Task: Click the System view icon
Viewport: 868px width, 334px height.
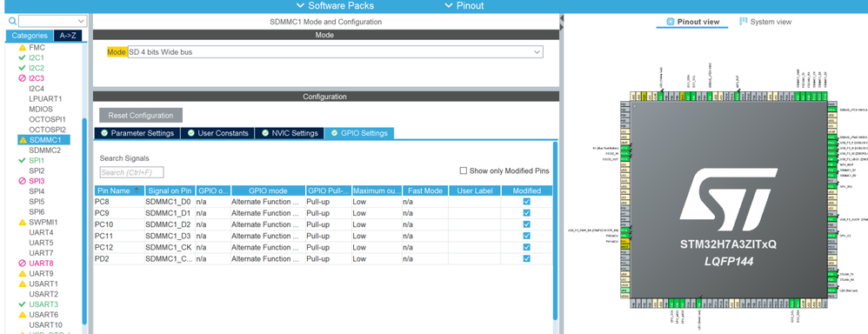Action: pyautogui.click(x=744, y=22)
